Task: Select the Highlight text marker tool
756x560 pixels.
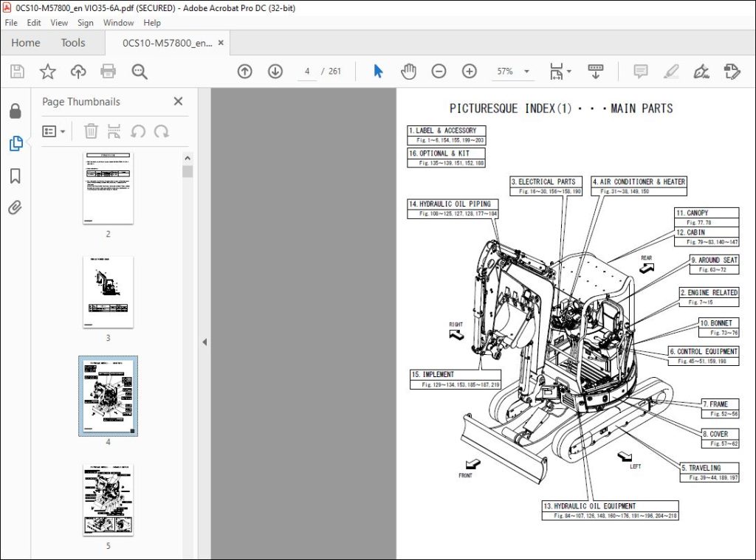Action: [x=671, y=72]
